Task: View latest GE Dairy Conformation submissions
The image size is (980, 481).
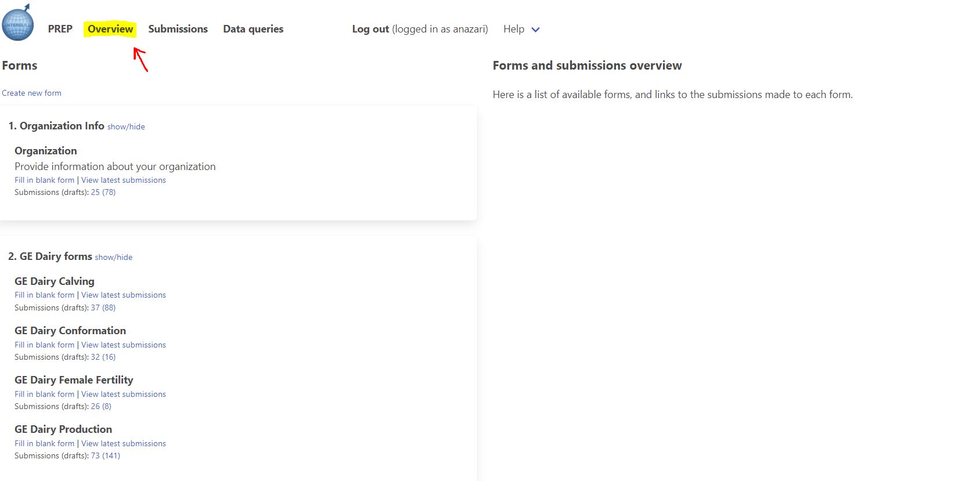Action: 123,345
